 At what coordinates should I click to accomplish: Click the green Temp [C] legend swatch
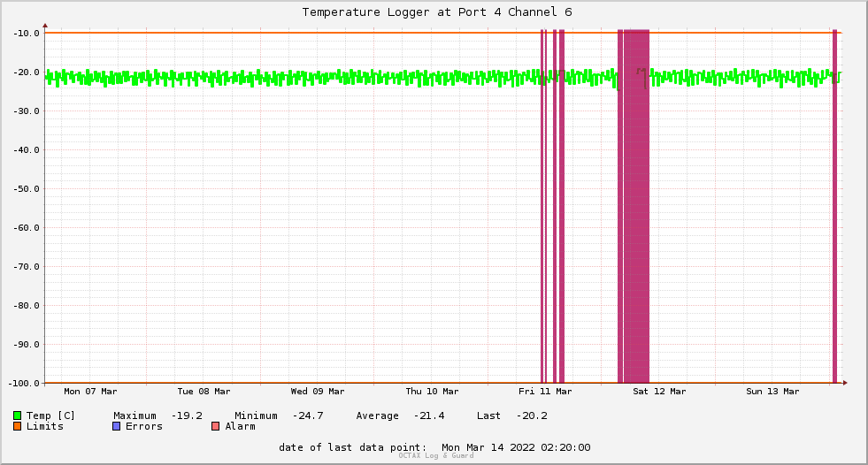click(x=17, y=415)
